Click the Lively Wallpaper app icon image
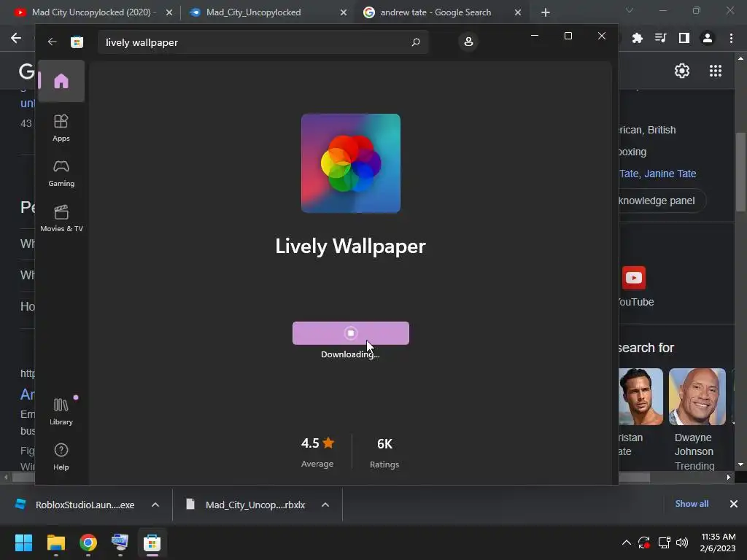 coord(351,163)
